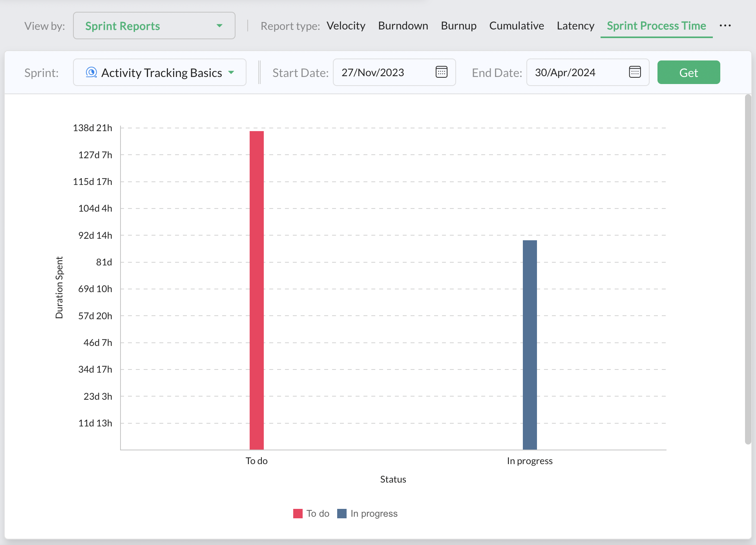Image resolution: width=756 pixels, height=545 pixels.
Task: Open the View by Sprint Reports dropdown
Action: tap(154, 26)
